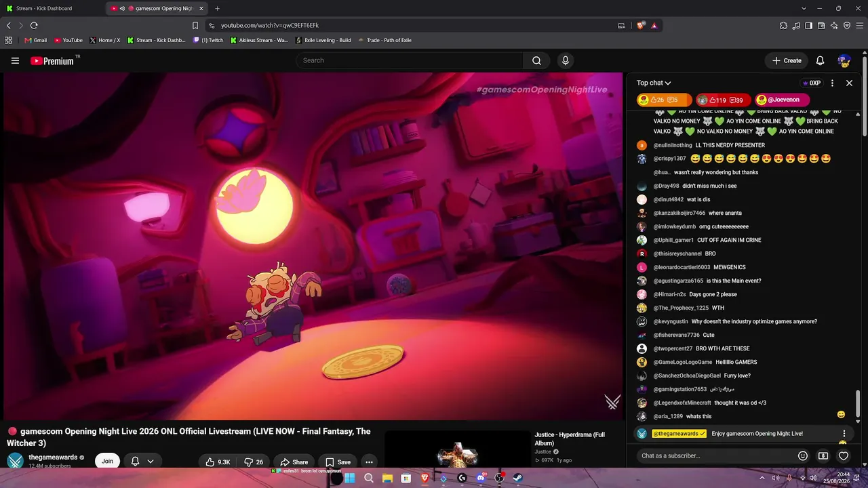Open the @Joevenon pinned Super Chat chip
The width and height of the screenshot is (868, 488).
(783, 100)
